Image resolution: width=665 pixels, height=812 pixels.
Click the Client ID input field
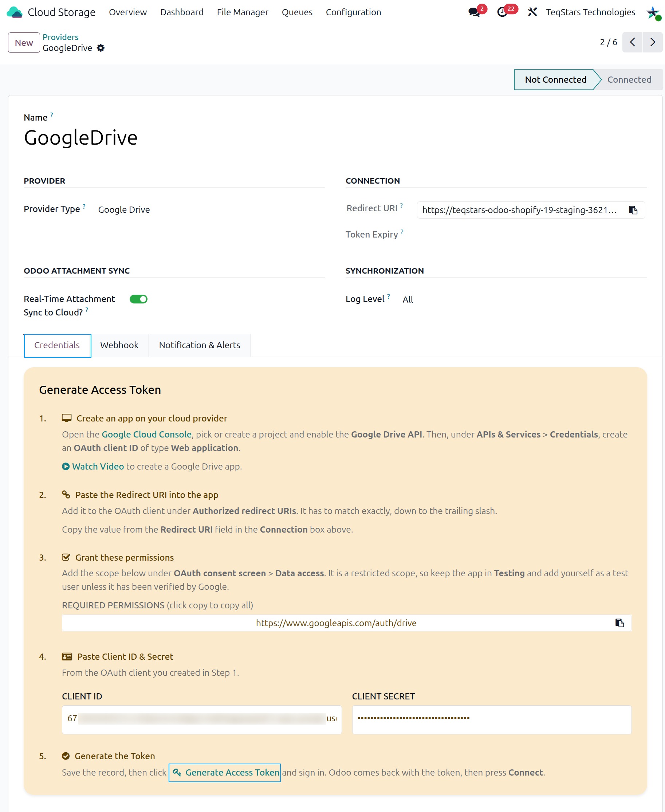tap(202, 719)
